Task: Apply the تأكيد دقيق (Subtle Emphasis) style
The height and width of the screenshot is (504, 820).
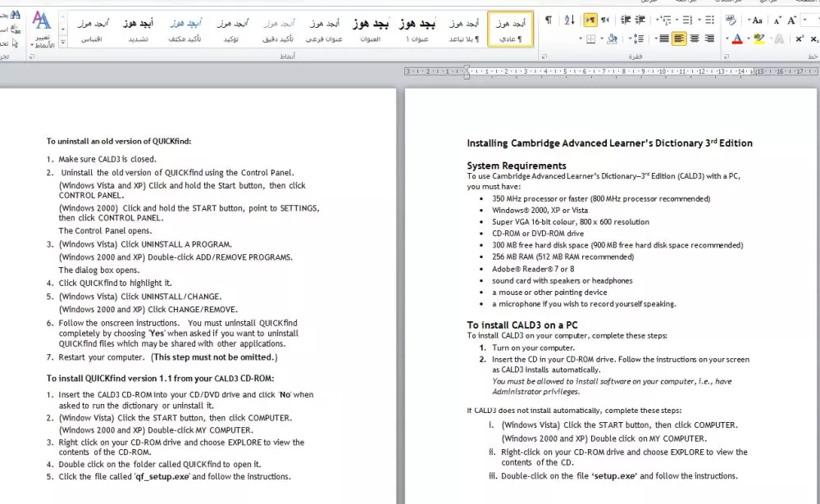Action: point(278,30)
